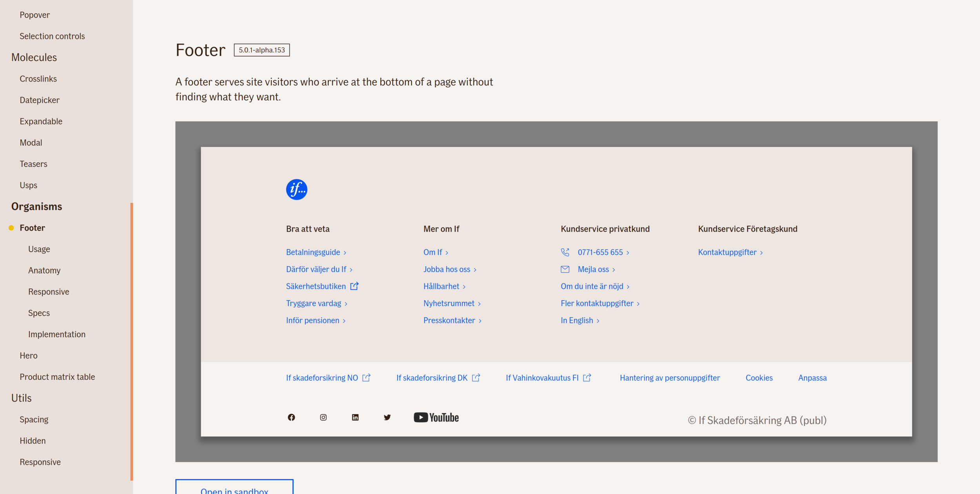
Task: Open Datepicker under Molecules
Action: (40, 100)
